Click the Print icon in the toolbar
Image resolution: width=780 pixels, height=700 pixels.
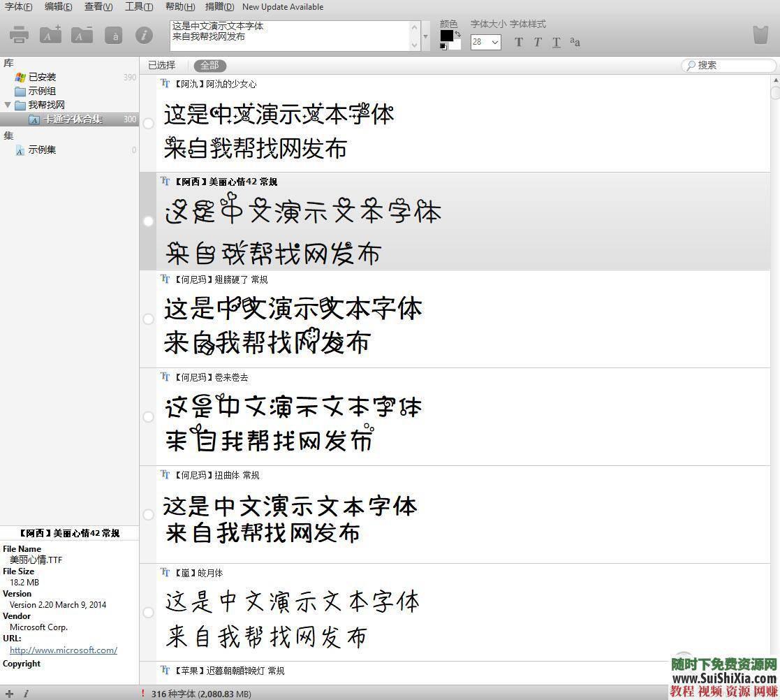(19, 35)
